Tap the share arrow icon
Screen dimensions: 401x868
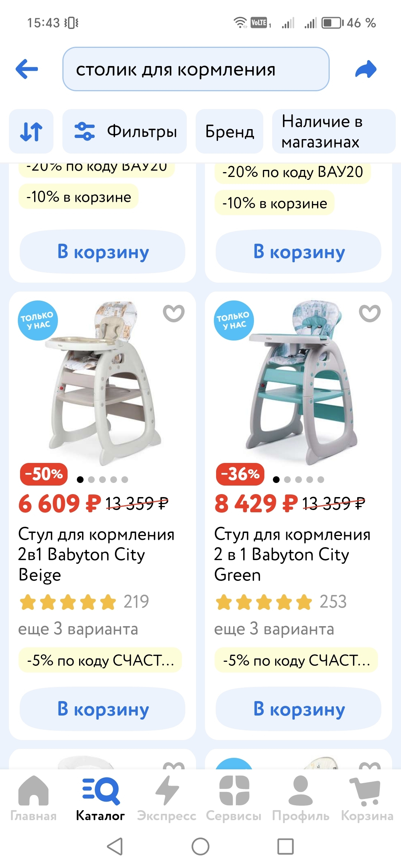(x=366, y=69)
